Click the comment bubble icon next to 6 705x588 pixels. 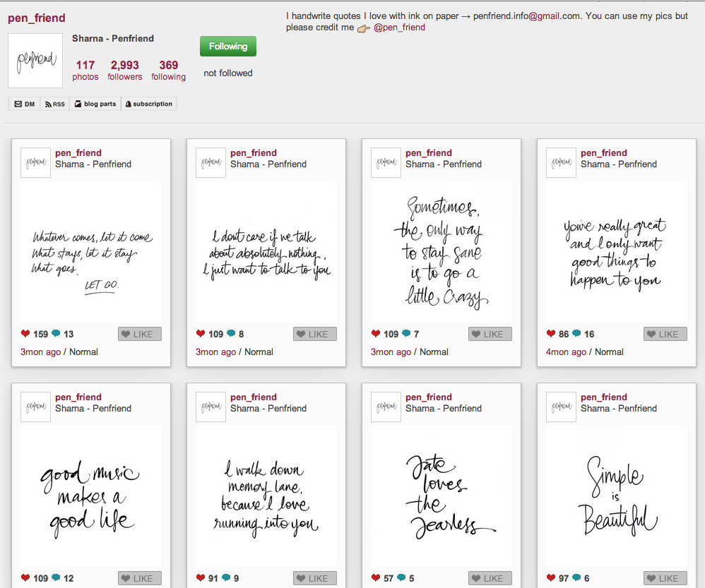click(x=577, y=577)
